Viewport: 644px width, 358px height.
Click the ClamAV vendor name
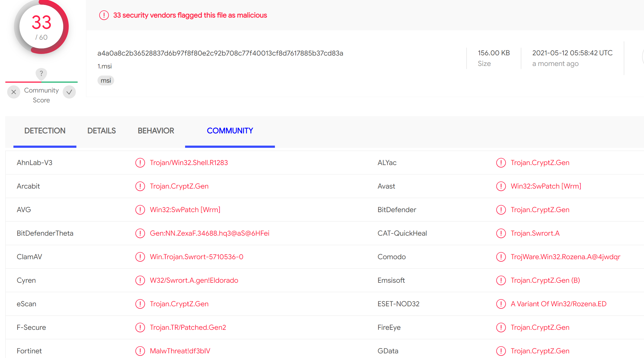tap(29, 257)
